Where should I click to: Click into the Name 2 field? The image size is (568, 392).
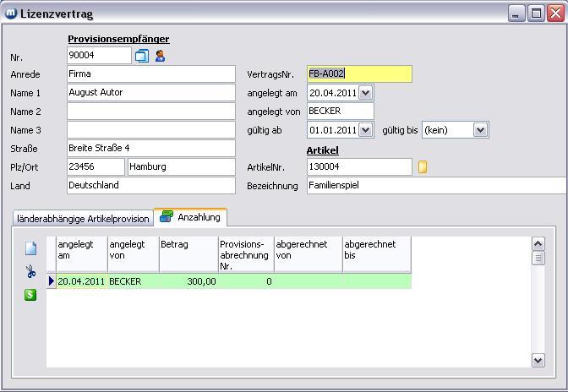tap(150, 112)
